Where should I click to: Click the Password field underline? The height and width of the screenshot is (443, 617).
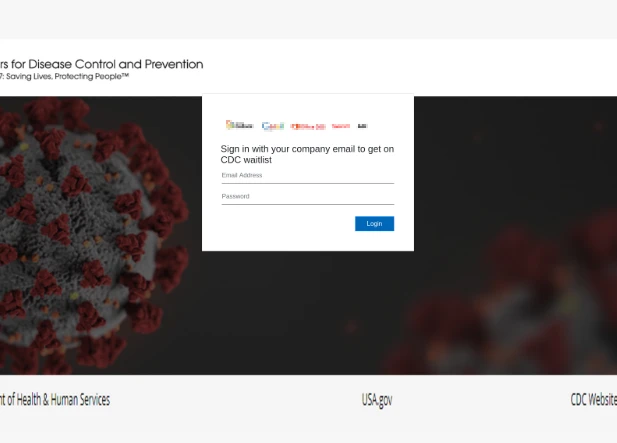click(x=307, y=204)
